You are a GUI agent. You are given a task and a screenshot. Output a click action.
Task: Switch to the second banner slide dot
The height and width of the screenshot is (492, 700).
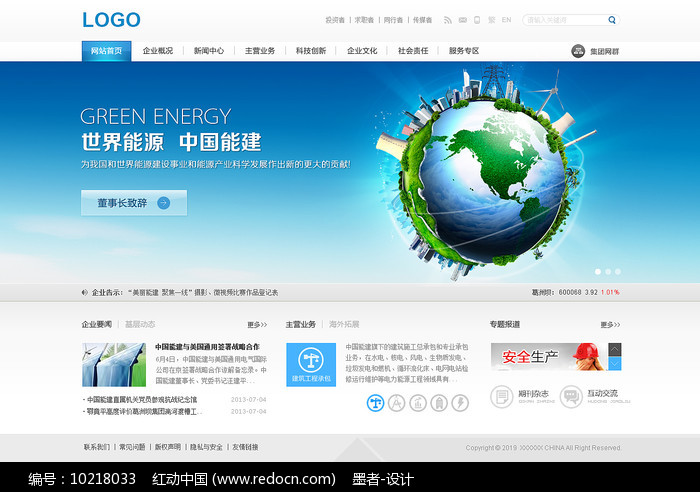[606, 271]
